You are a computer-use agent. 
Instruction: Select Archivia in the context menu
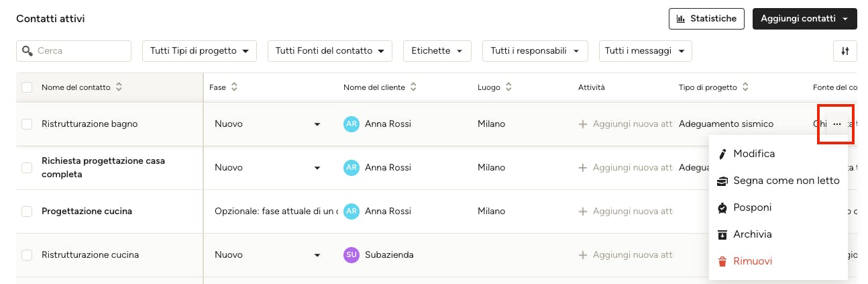click(x=752, y=234)
